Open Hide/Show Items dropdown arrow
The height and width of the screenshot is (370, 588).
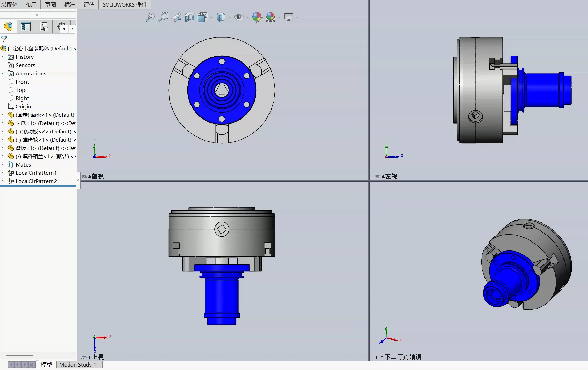pyautogui.click(x=248, y=17)
